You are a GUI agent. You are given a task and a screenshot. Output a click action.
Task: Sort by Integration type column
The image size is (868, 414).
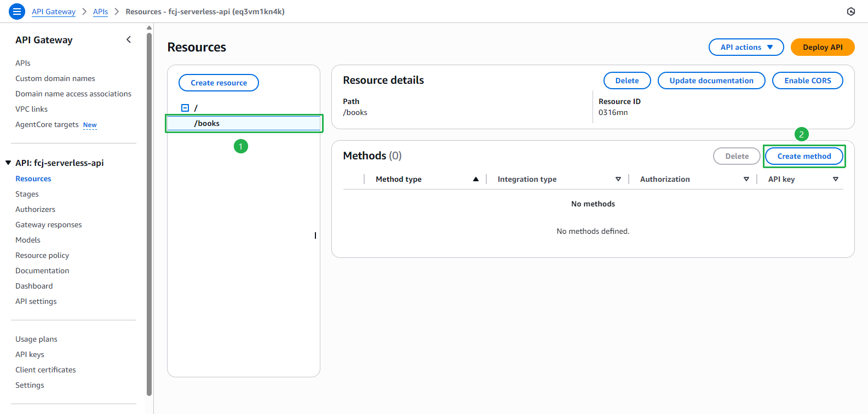click(x=618, y=179)
